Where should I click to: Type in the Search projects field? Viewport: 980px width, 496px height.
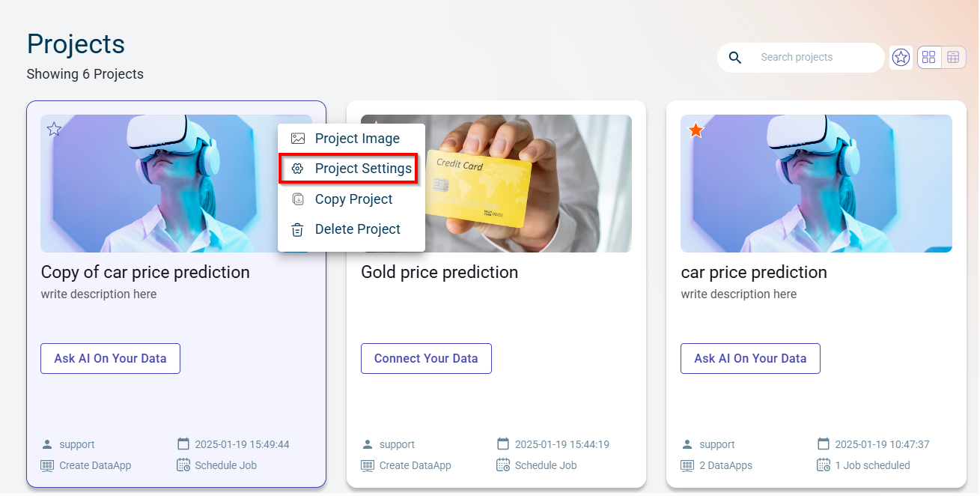(x=816, y=58)
